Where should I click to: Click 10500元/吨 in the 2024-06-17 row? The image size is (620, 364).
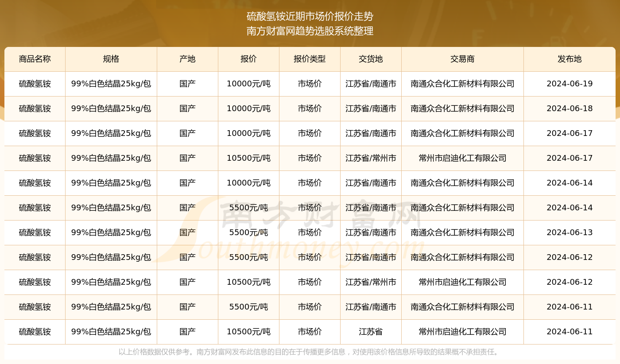point(248,158)
